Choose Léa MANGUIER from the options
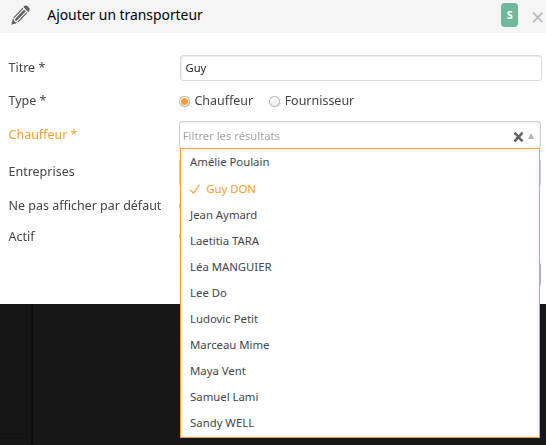Screen dimensions: 546x445 [x=360, y=267]
